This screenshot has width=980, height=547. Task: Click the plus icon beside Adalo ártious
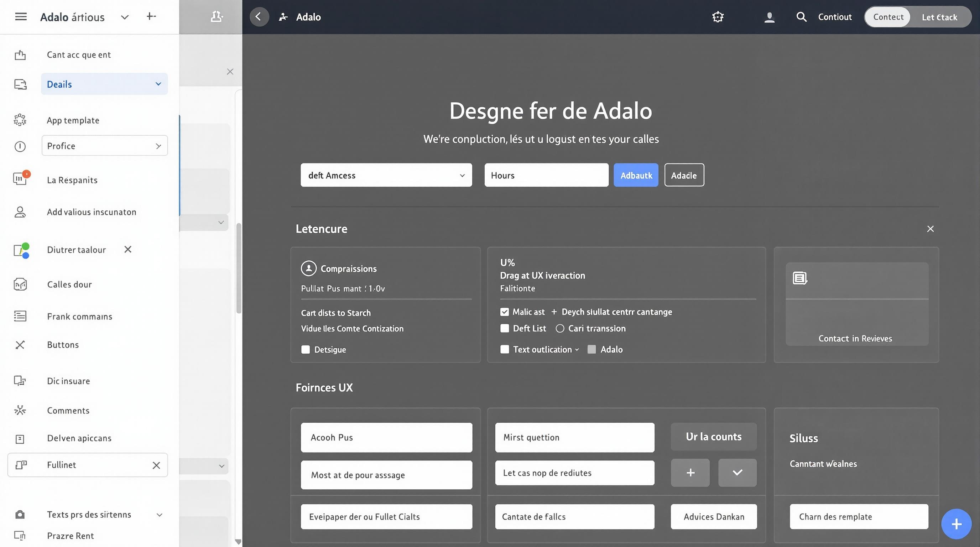pos(151,16)
